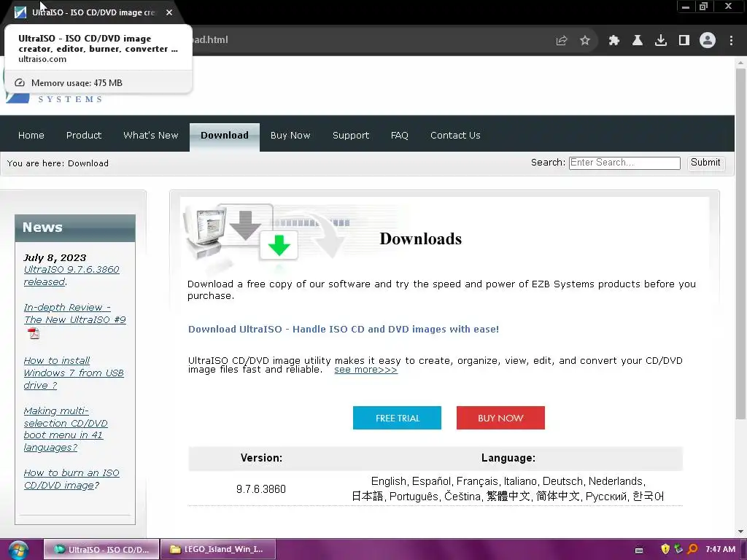Viewport: 747px width, 560px height.
Task: Click the Enter Search input field
Action: click(624, 163)
